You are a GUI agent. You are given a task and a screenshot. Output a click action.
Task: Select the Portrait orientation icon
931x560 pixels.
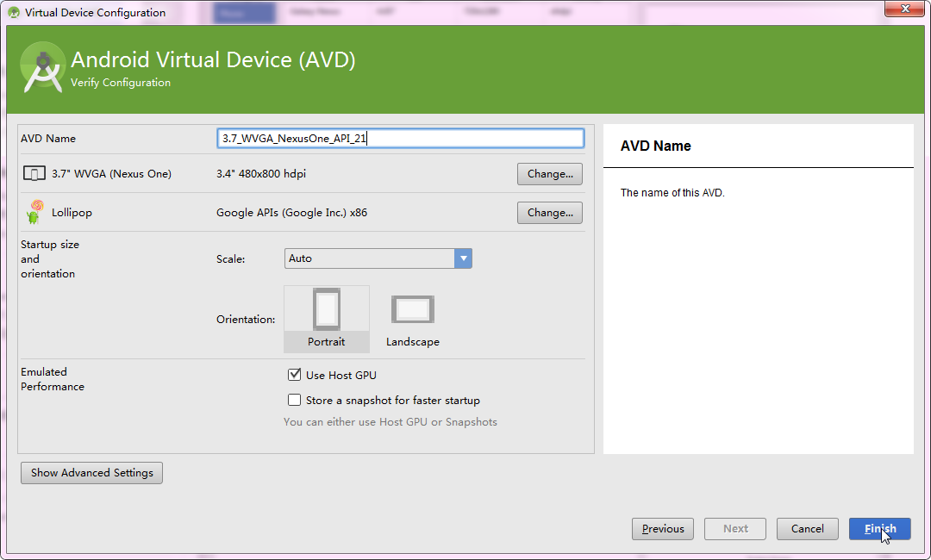tap(327, 310)
